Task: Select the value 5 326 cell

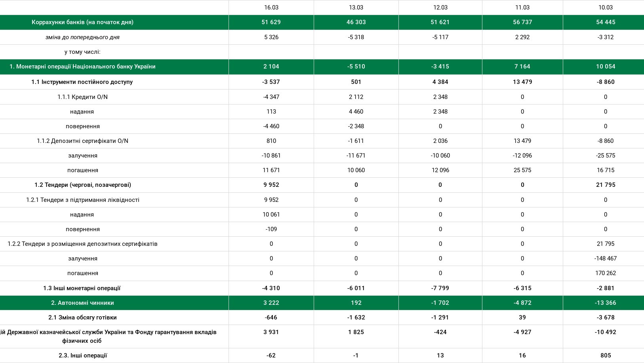Action: point(271,37)
